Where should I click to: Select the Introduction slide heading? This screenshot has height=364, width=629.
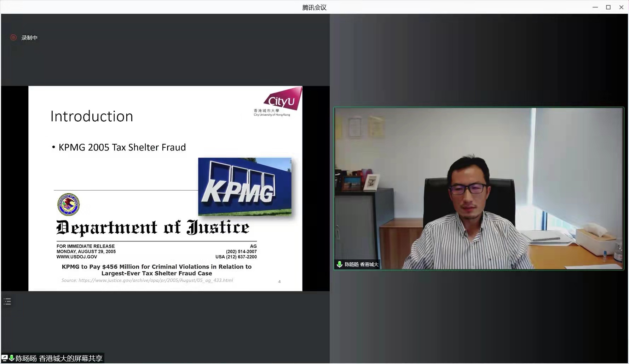[92, 116]
